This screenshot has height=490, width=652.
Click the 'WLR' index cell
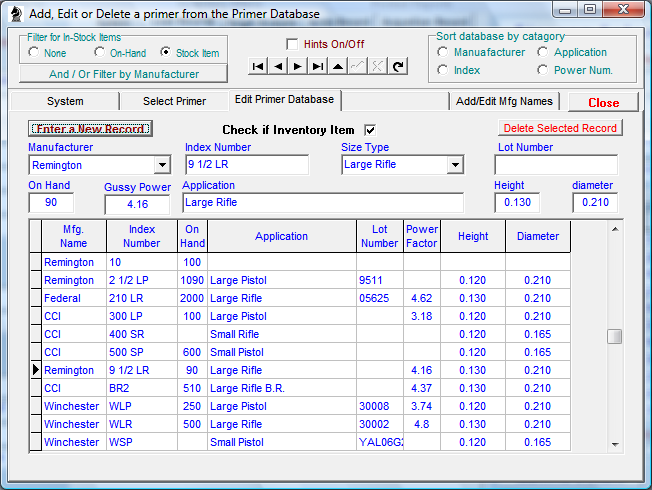pos(142,424)
